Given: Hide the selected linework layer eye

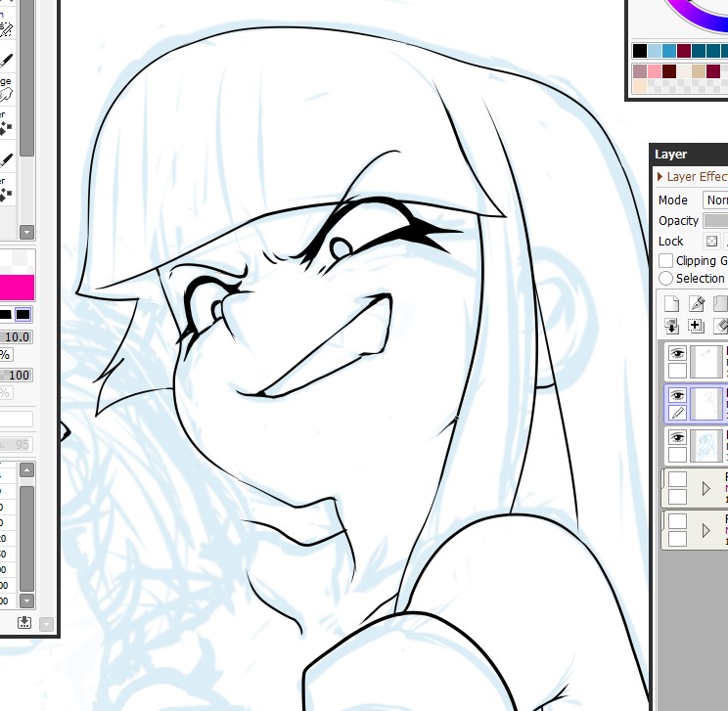Looking at the screenshot, I should tap(677, 395).
